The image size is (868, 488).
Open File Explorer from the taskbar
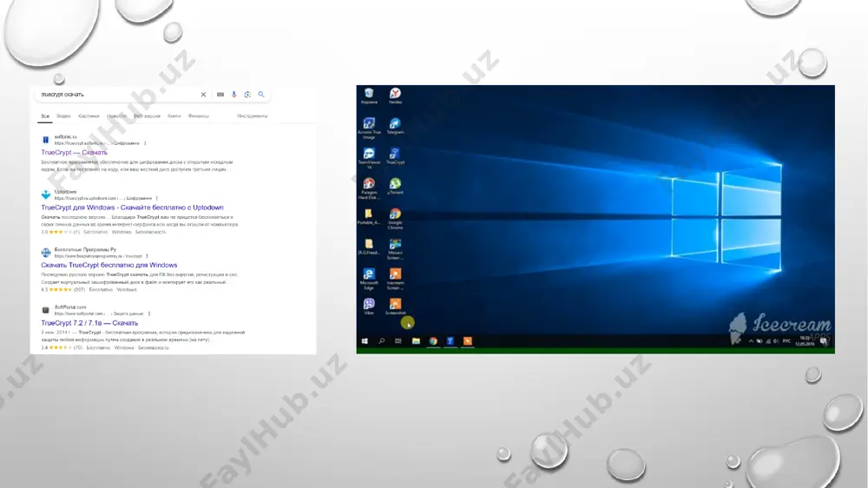[416, 341]
